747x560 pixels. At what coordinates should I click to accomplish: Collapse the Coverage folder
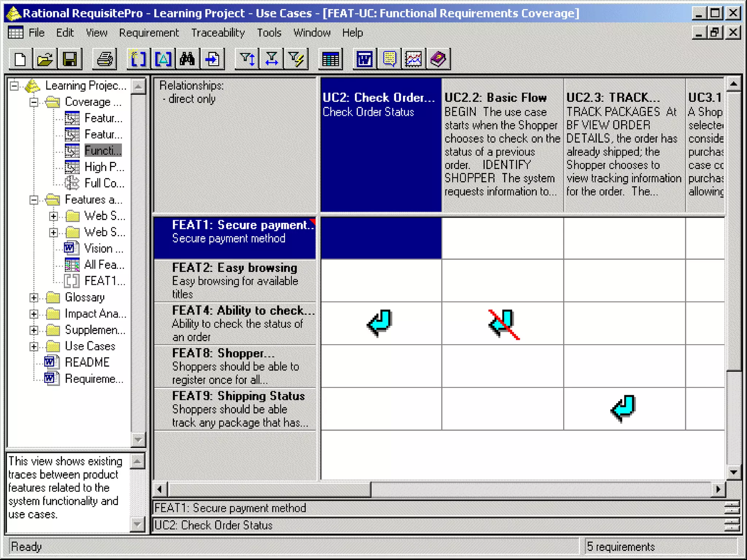(34, 102)
